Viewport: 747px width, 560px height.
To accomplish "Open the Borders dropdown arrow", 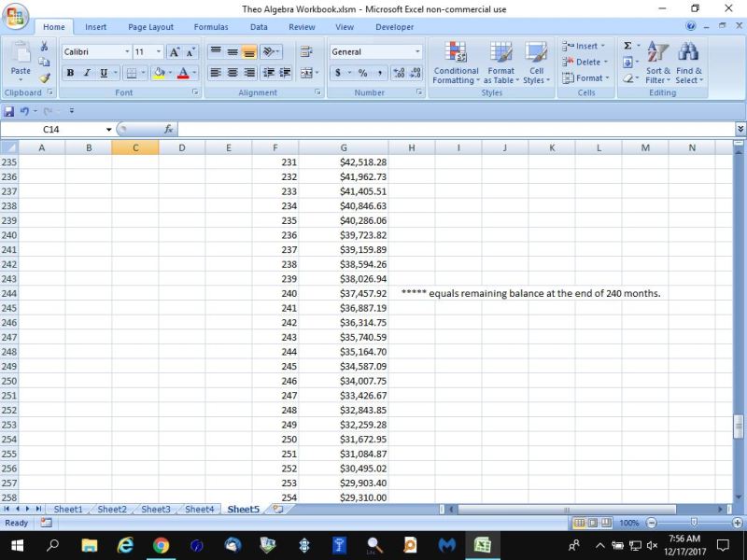I will (143, 73).
